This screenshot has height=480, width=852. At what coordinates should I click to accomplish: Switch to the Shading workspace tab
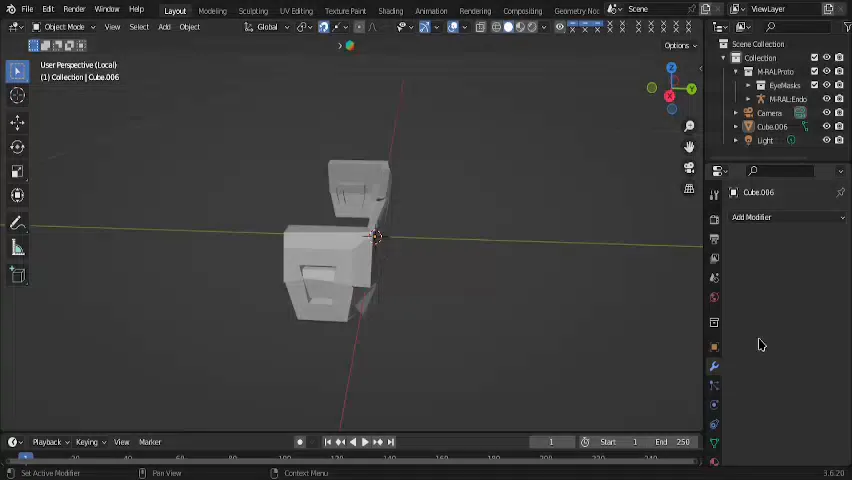[x=391, y=11]
